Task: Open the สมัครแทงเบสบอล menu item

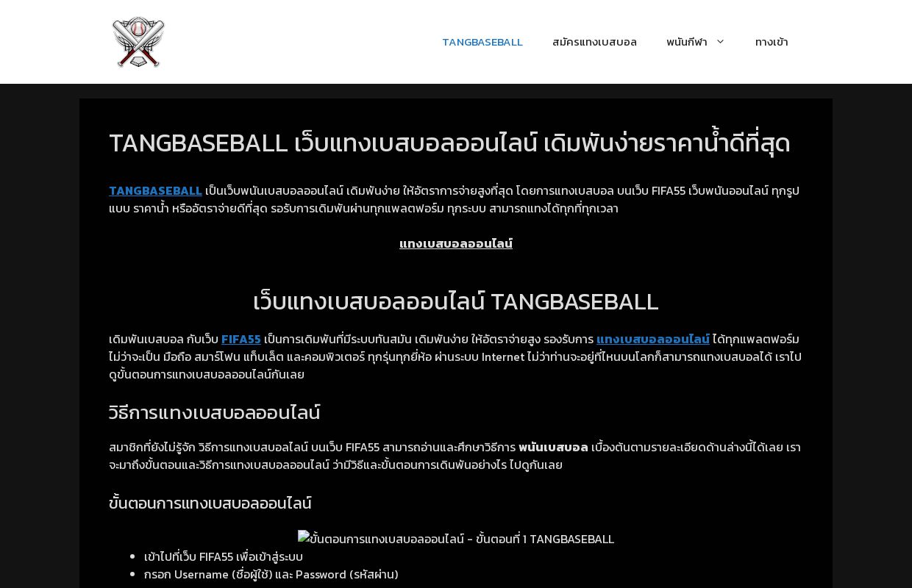Action: click(x=594, y=42)
